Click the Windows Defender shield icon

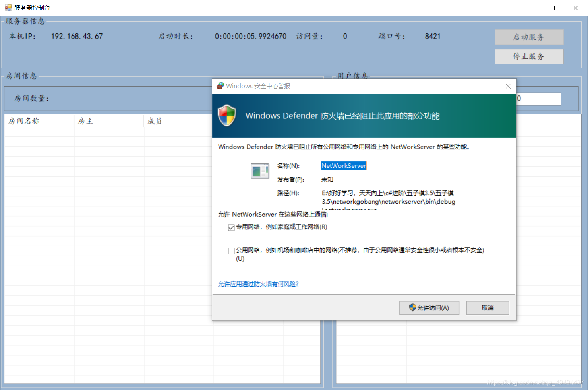coord(227,116)
